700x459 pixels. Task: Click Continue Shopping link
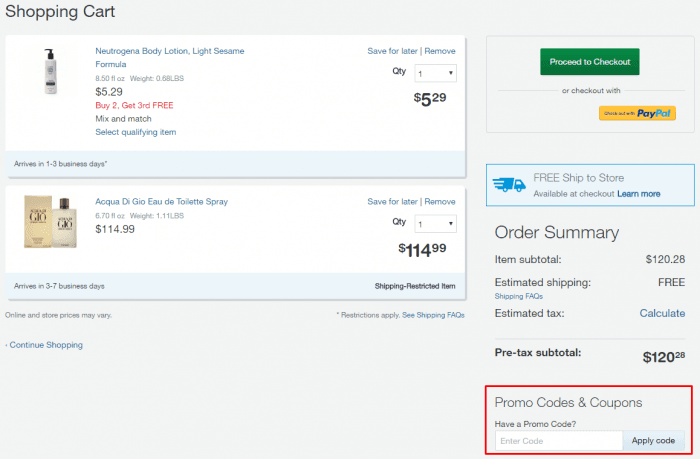coord(46,345)
